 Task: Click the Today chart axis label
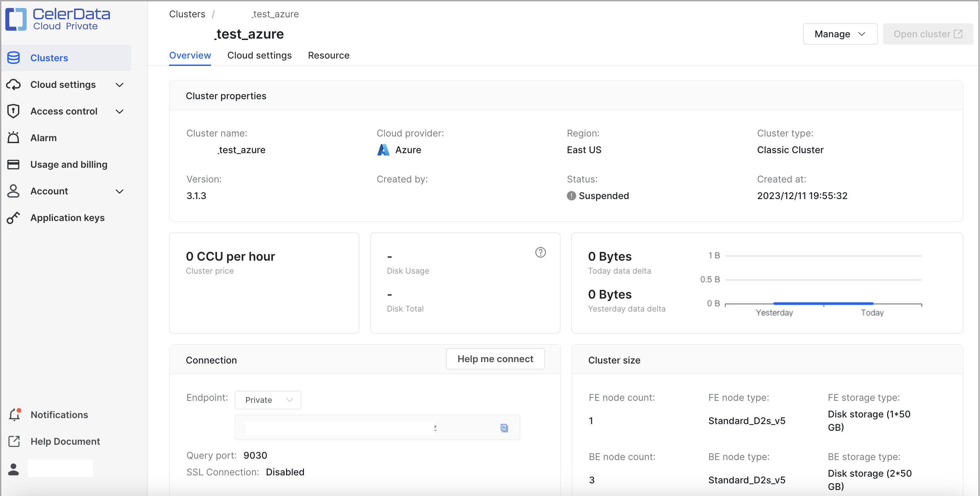tap(872, 313)
